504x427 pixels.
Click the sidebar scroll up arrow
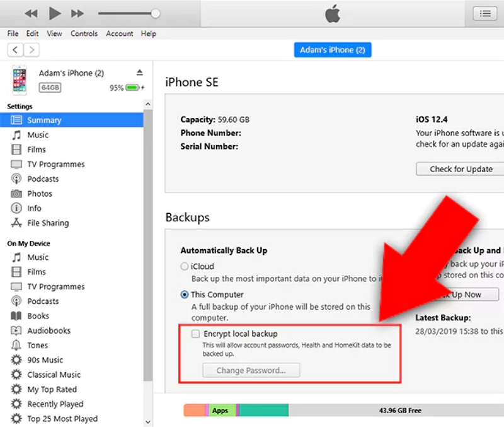pos(148,104)
